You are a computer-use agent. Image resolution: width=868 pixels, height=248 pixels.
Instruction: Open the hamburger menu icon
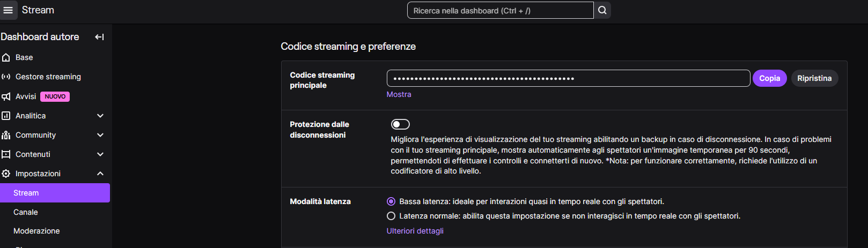point(8,10)
